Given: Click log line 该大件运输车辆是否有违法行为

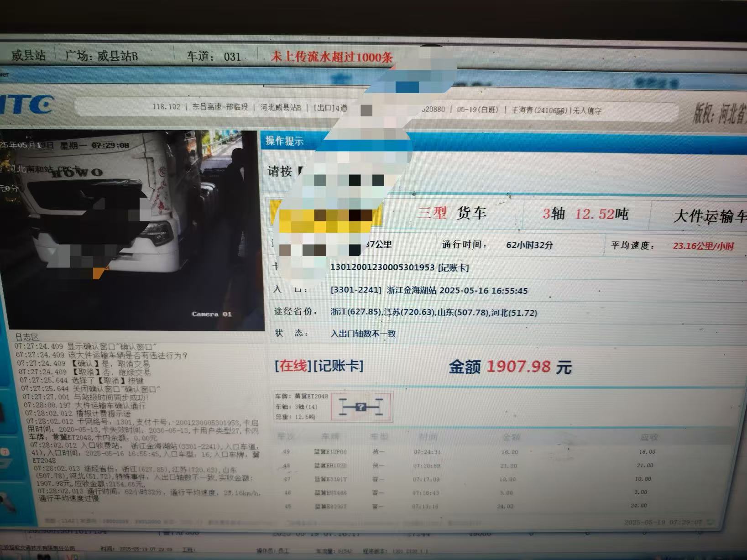Looking at the screenshot, I should point(101,355).
